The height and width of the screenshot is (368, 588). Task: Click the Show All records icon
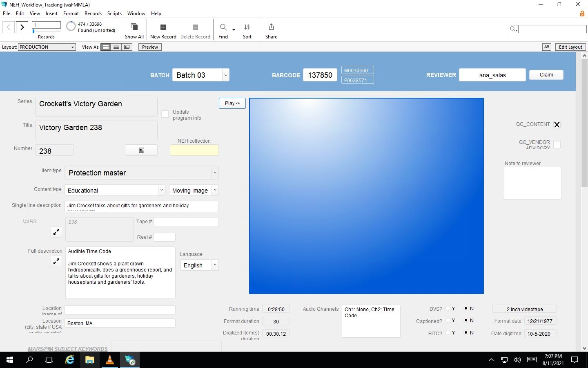pyautogui.click(x=134, y=27)
